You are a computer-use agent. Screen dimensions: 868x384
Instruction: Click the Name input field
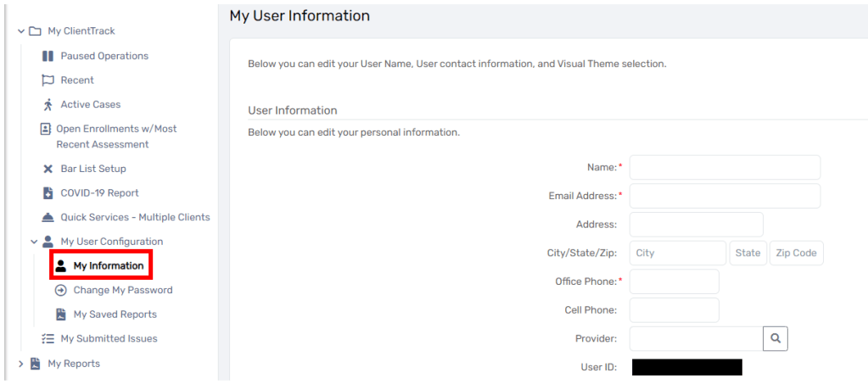[724, 168]
